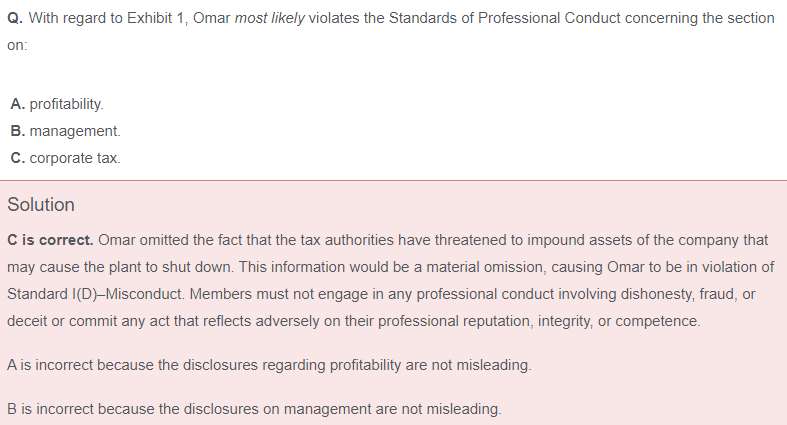Select answer option B management
This screenshot has height=425, width=787.
[x=65, y=131]
